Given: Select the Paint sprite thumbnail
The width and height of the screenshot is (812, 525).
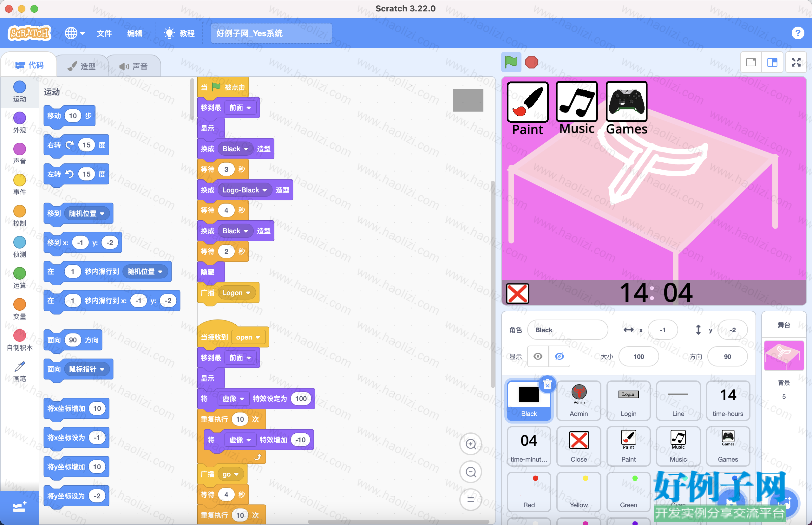Looking at the screenshot, I should click(x=628, y=446).
